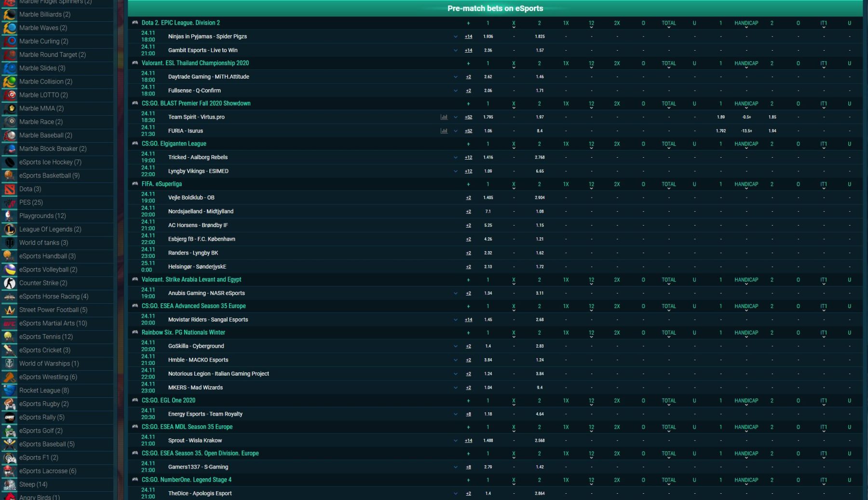The height and width of the screenshot is (500, 868).
Task: Open +14 more bets for Ninjas in Pyjamas match
Action: (468, 37)
